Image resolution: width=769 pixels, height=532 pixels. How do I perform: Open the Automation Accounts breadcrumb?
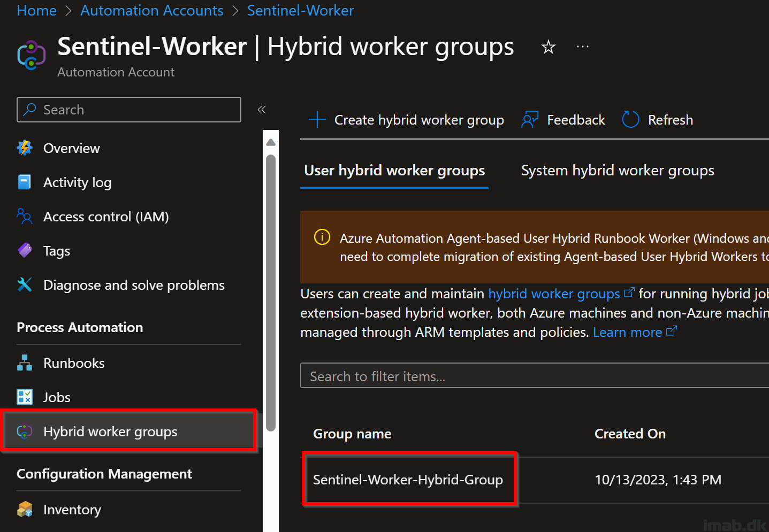151,10
